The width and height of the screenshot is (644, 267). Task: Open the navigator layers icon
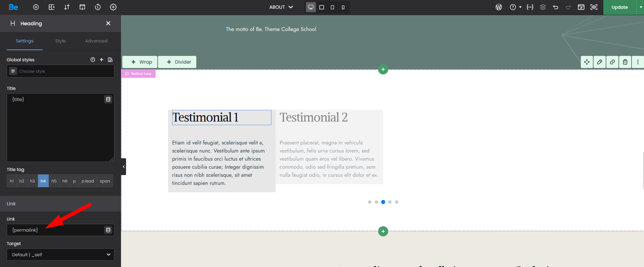point(543,7)
